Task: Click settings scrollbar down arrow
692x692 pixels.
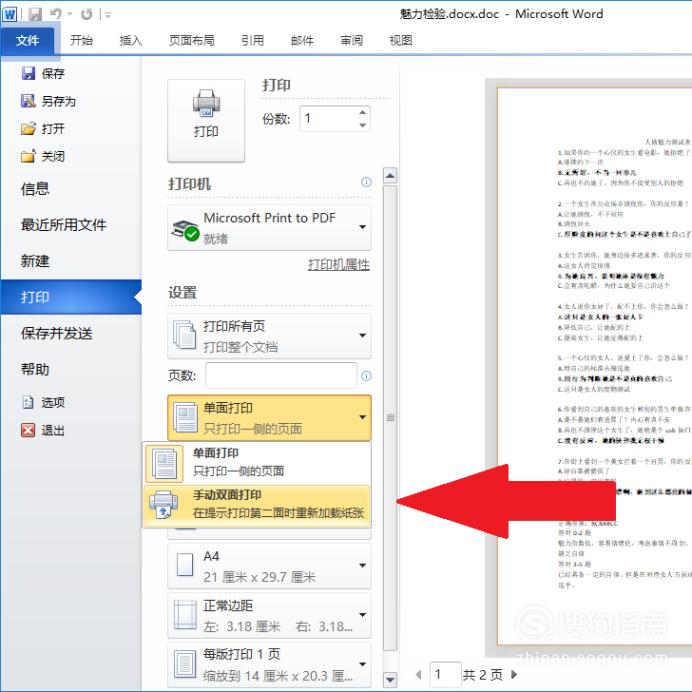Action: (x=390, y=680)
